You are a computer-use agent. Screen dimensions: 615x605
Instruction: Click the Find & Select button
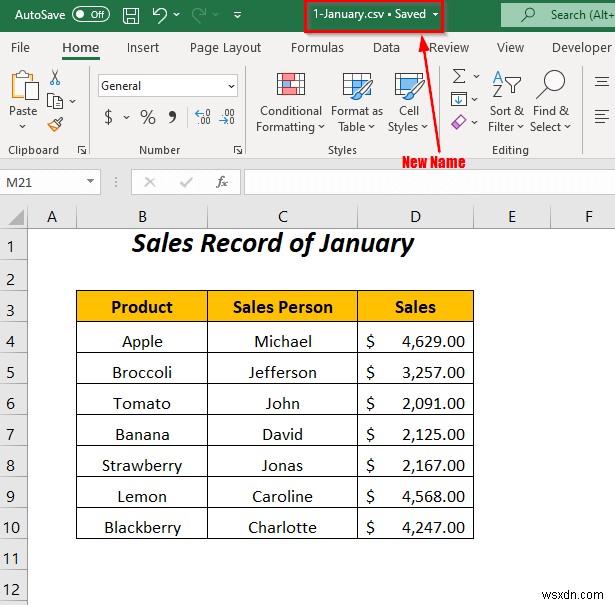551,102
